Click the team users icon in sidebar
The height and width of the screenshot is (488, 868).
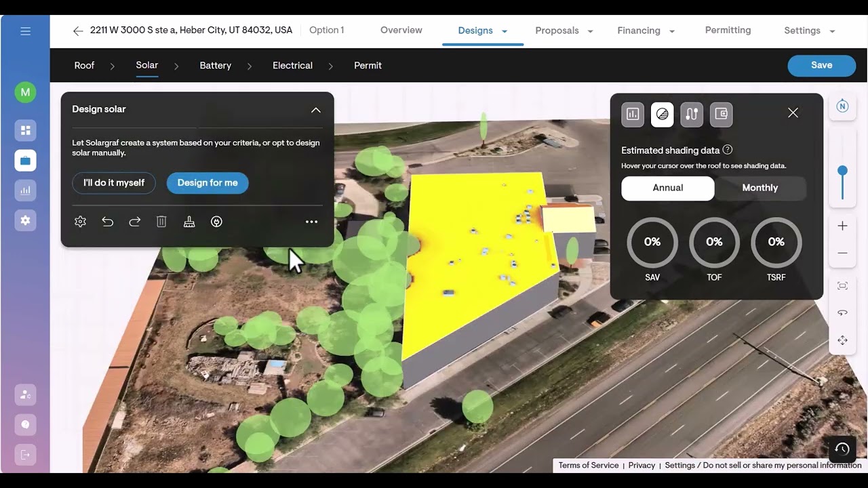point(25,394)
